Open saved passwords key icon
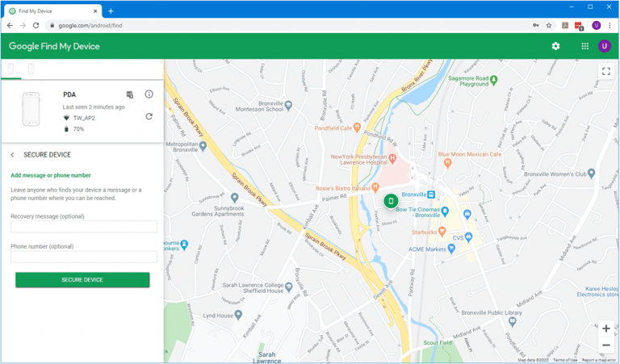620x364 pixels. point(536,25)
